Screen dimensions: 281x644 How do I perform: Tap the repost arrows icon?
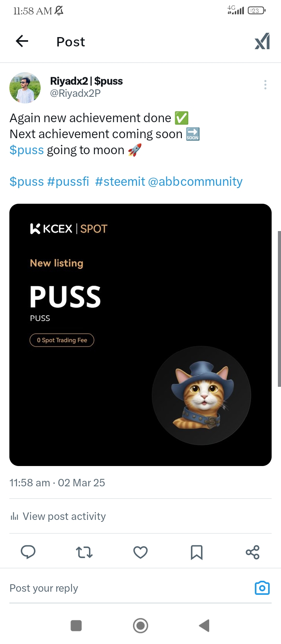point(84,552)
